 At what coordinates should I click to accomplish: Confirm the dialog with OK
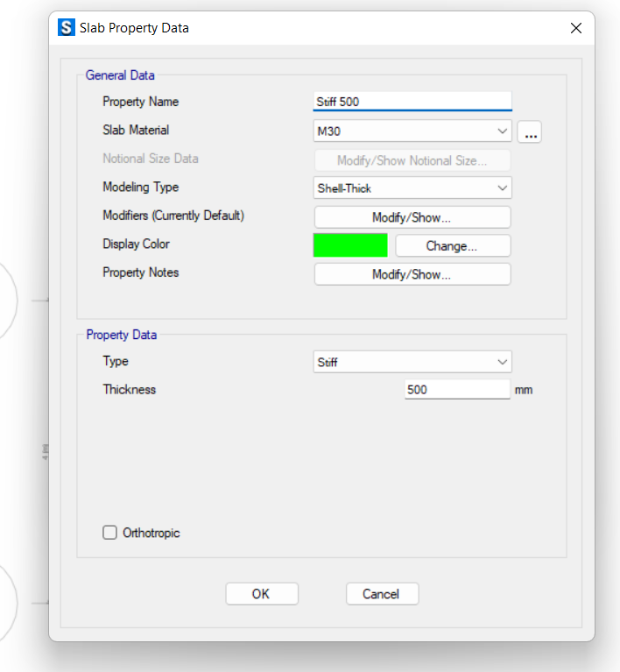[262, 594]
